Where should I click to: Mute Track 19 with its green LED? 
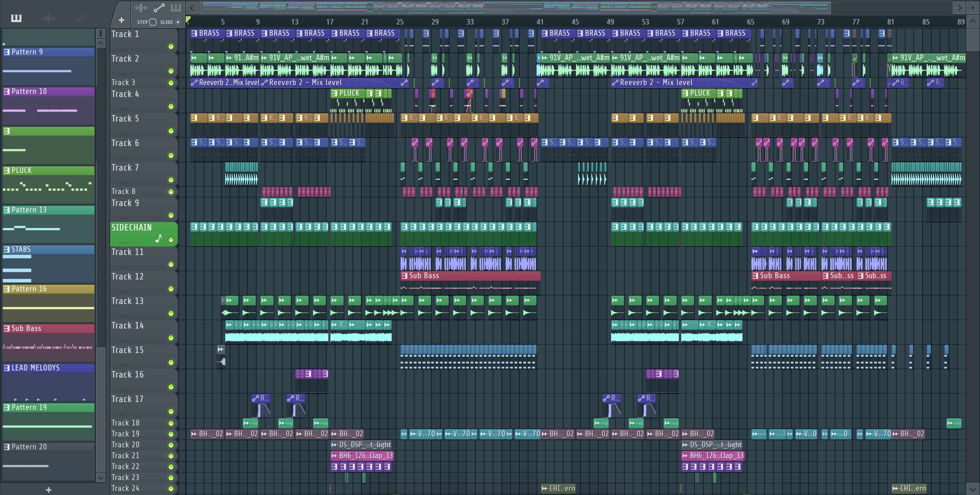click(171, 434)
